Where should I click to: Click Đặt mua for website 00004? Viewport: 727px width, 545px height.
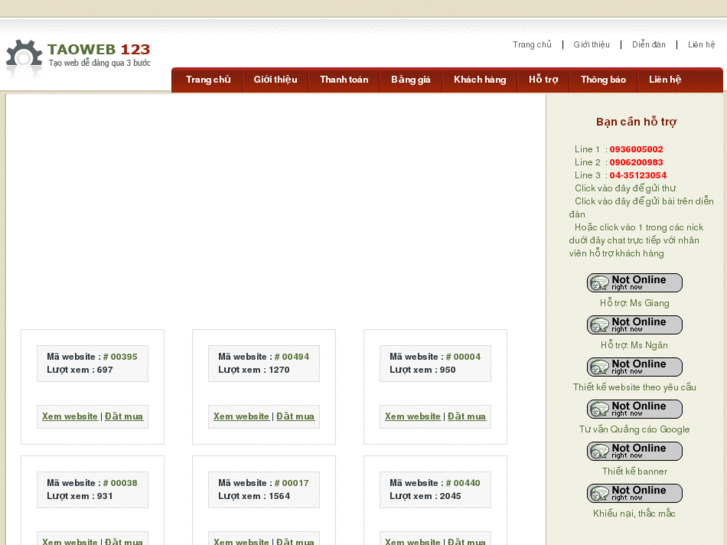pyautogui.click(x=467, y=417)
